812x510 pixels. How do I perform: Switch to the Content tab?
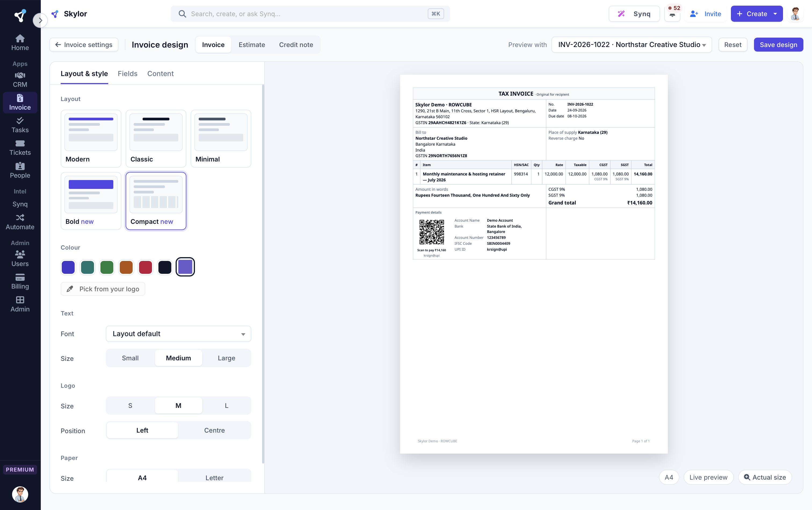click(161, 74)
